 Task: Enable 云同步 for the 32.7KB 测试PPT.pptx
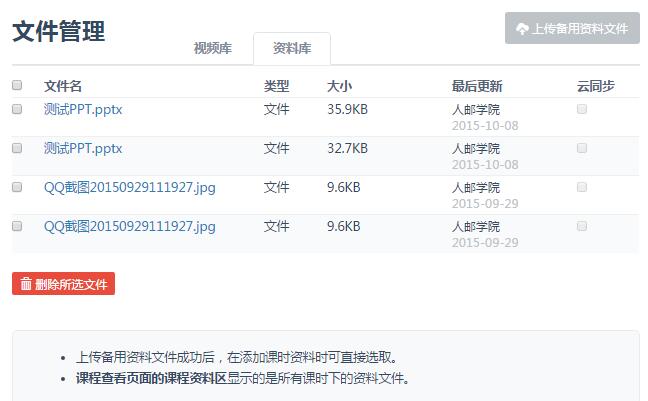(x=582, y=148)
